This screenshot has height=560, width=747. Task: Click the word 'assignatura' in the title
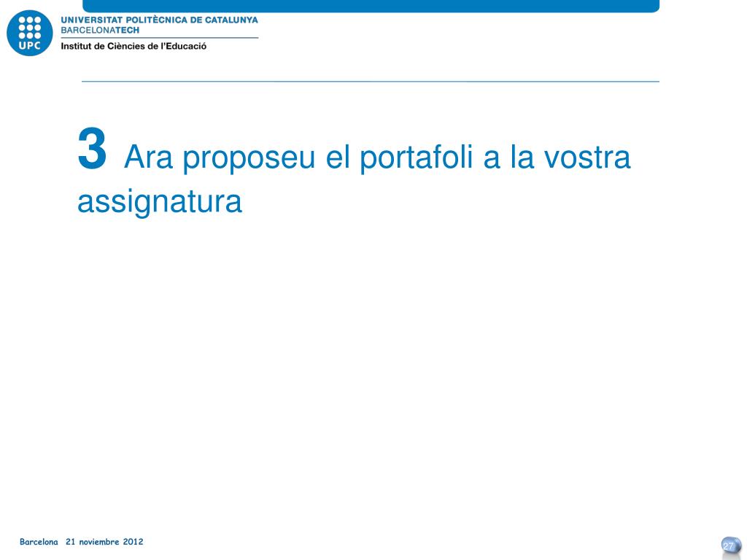tap(160, 202)
